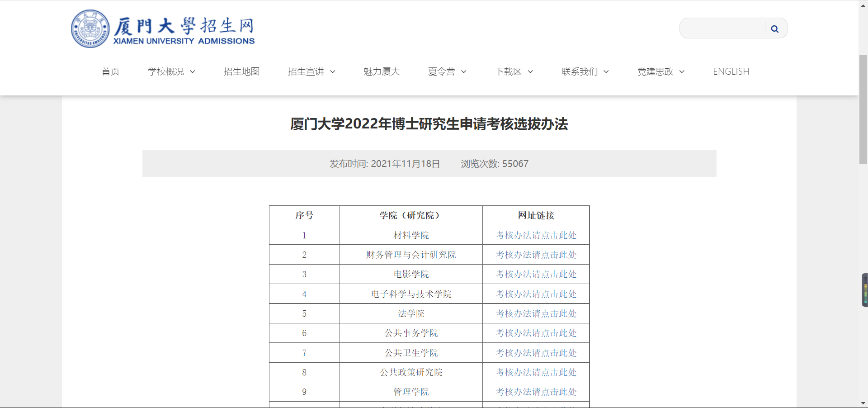This screenshot has height=408, width=868.
Task: Click the 法学院 table cell
Action: tap(411, 313)
